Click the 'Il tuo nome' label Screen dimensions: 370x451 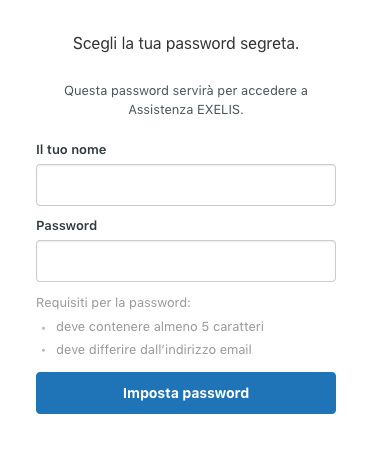(x=71, y=150)
